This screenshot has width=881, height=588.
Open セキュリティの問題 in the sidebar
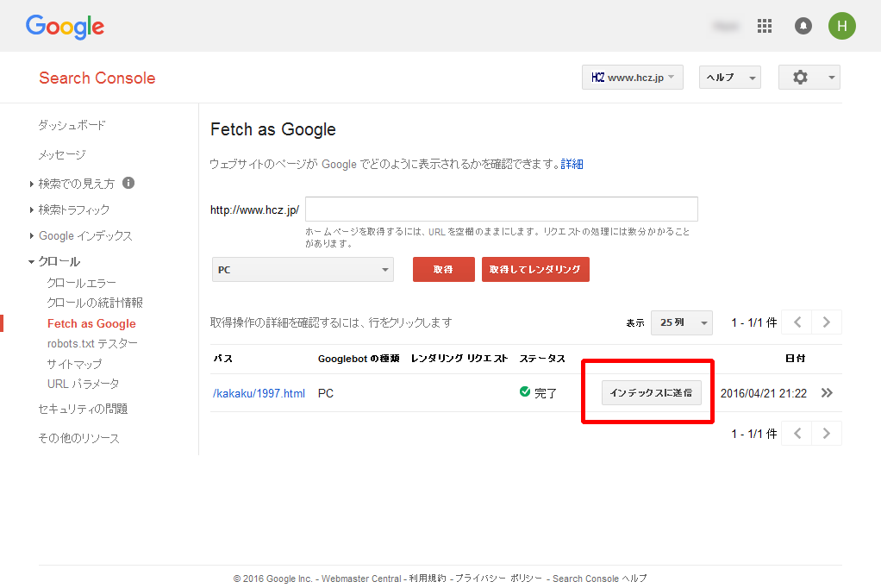click(x=83, y=409)
